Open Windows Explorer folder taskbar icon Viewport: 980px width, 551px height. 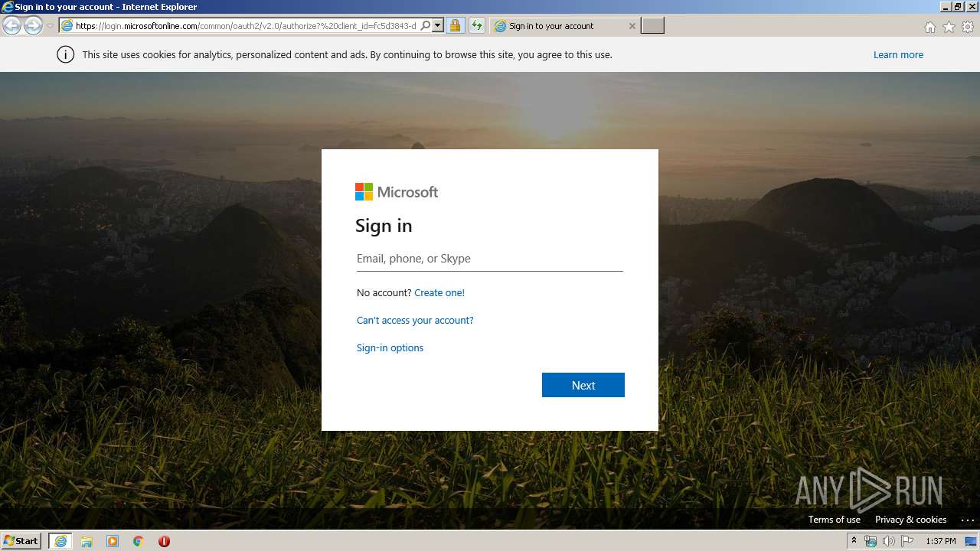(87, 541)
